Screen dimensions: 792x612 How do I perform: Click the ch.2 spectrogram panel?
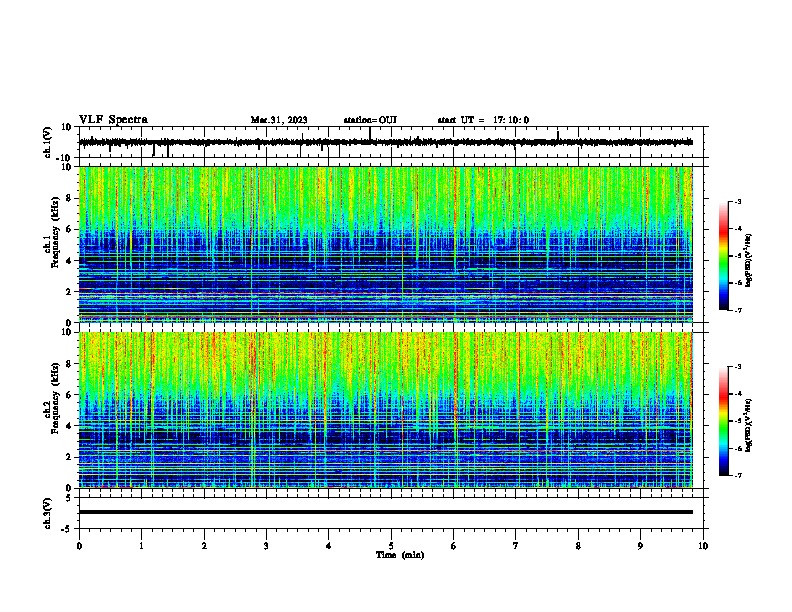click(x=386, y=410)
